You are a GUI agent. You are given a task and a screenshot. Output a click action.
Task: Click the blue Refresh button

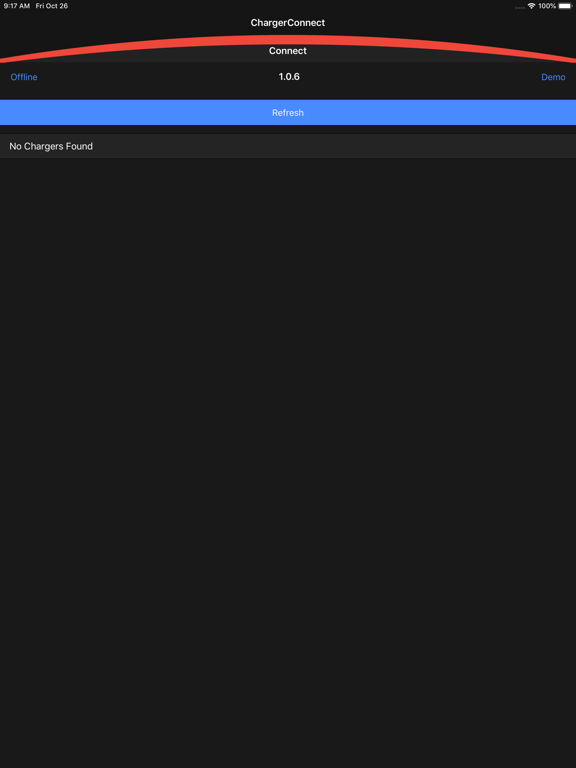(288, 113)
